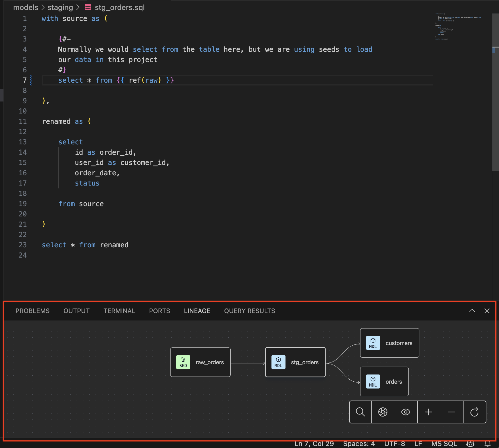Open the QUERY RESULTS tab
Viewport: 499px width, 448px height.
(x=249, y=311)
